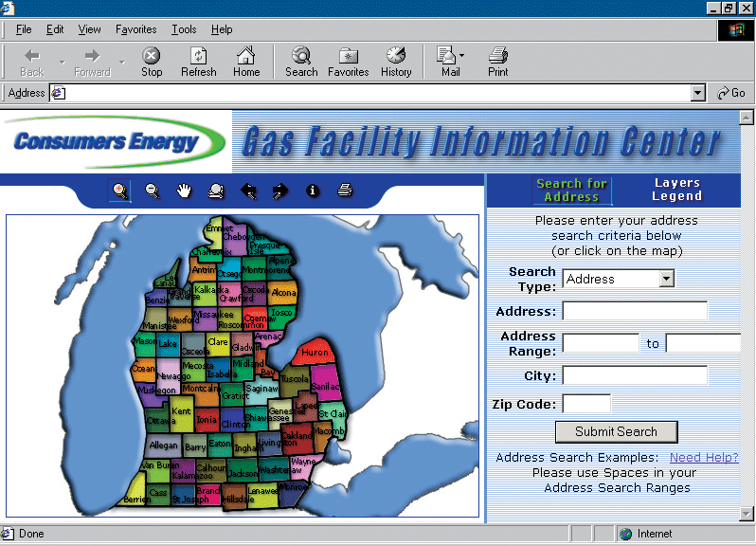Go to next map extent arrow
The height and width of the screenshot is (546, 756).
click(x=280, y=191)
